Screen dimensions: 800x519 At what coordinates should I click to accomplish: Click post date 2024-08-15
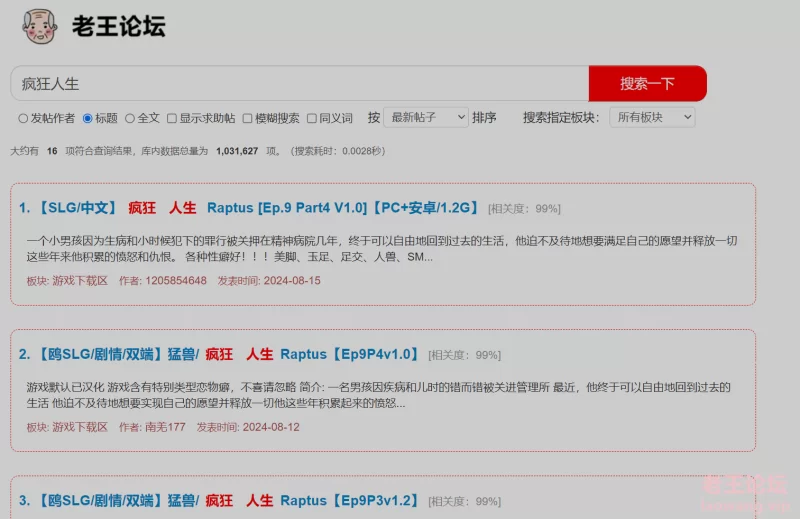[292, 281]
